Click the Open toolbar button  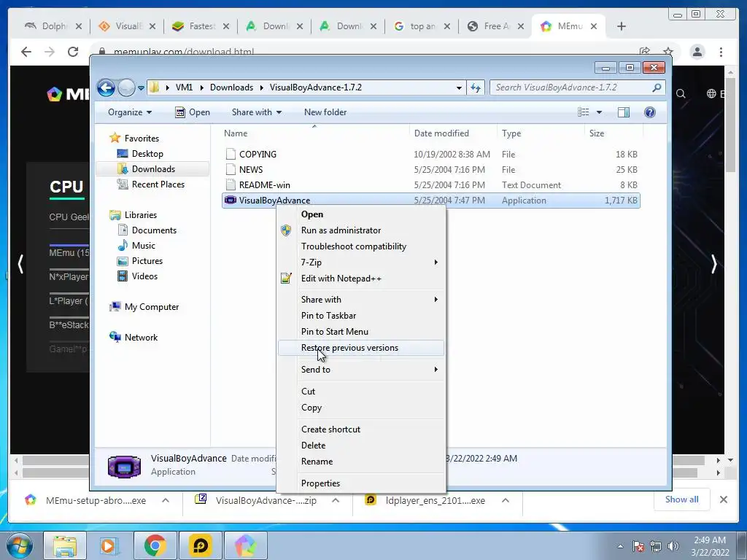[x=193, y=112]
